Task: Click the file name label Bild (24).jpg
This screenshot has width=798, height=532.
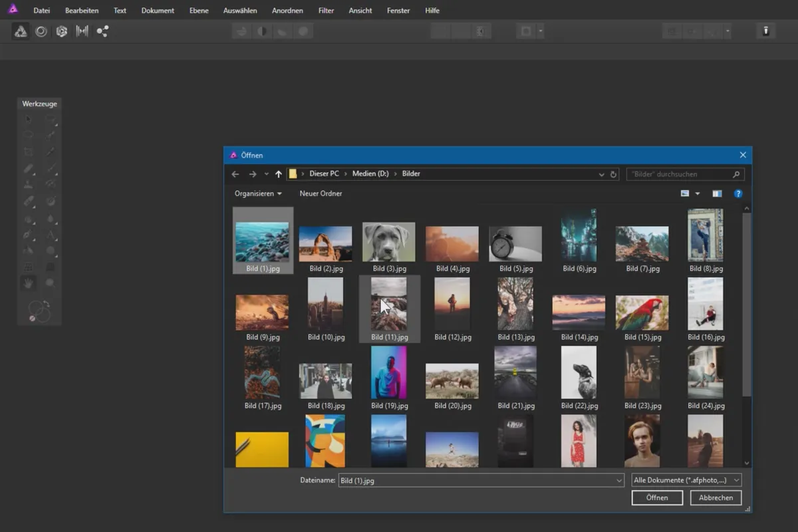Action: tap(706, 406)
